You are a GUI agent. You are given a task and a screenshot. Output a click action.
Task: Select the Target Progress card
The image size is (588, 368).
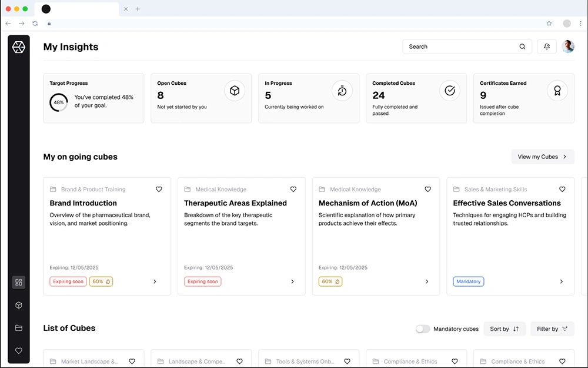(93, 98)
